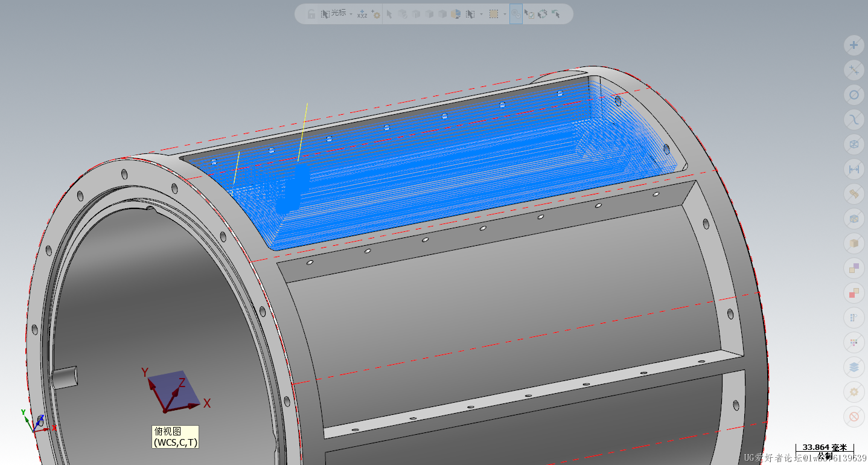Image resolution: width=868 pixels, height=465 pixels.
Task: Click the small view-orientation triad
Action: [37, 421]
